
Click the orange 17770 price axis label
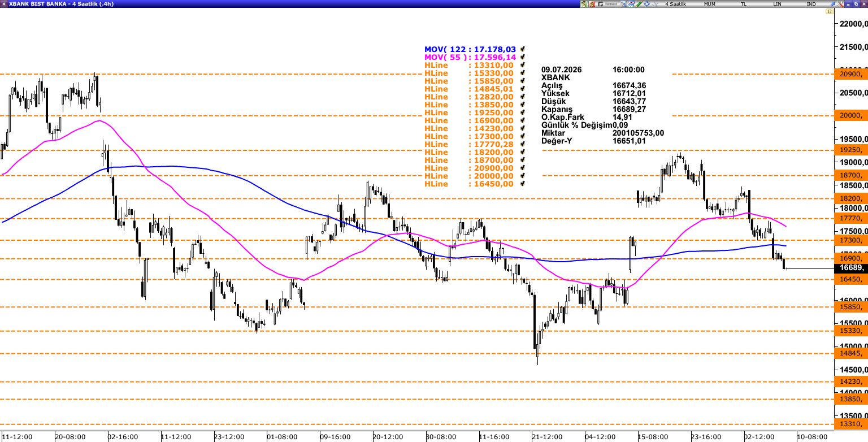pyautogui.click(x=851, y=218)
